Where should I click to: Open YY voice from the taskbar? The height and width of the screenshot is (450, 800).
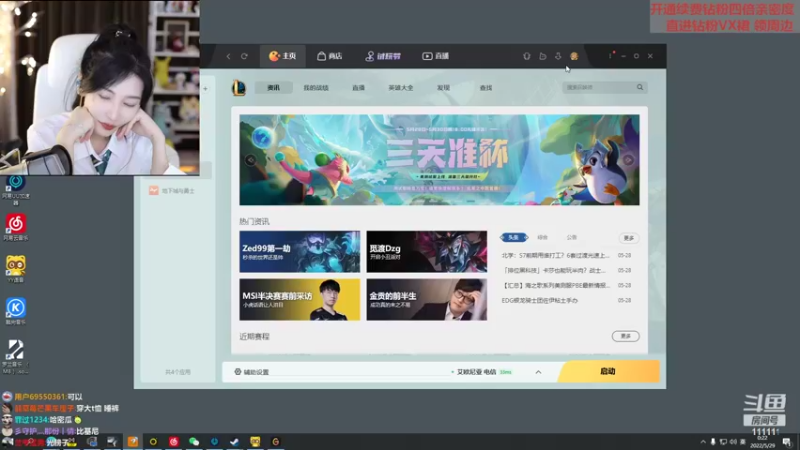point(255,441)
